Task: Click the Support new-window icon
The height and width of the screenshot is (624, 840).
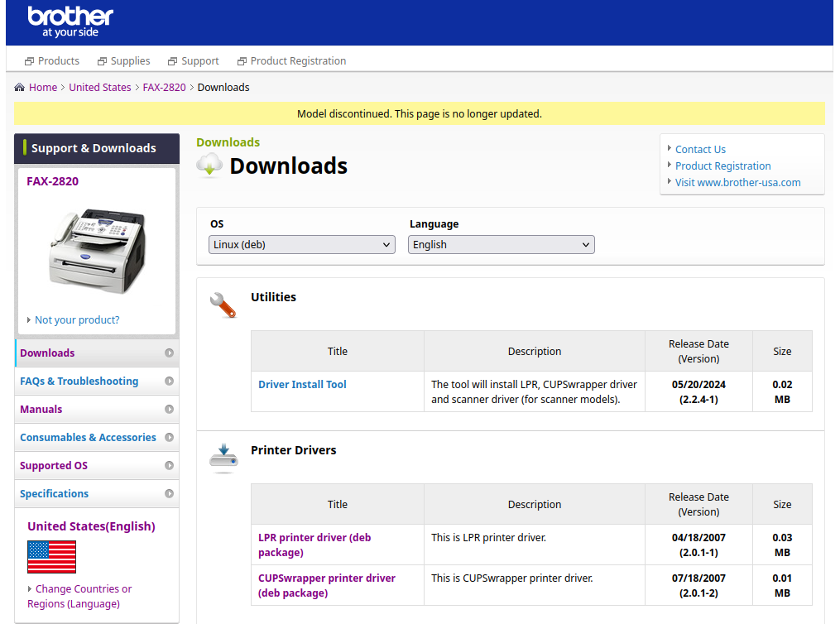Action: coord(172,61)
